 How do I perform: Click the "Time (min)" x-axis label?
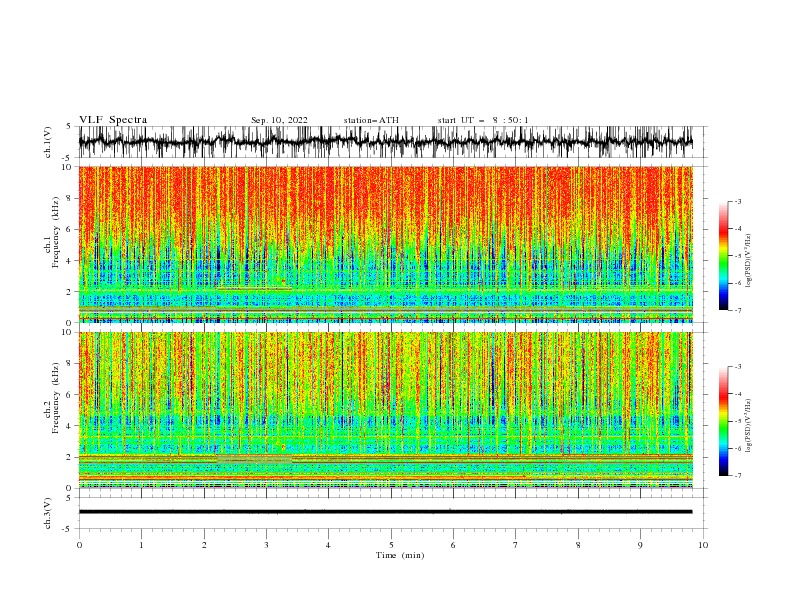(400, 555)
